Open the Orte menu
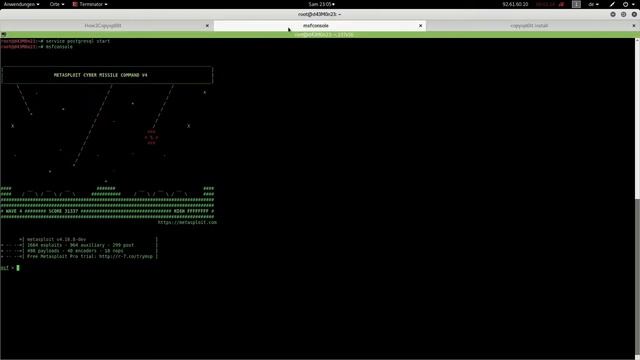This screenshot has width=640, height=360. point(57,4)
